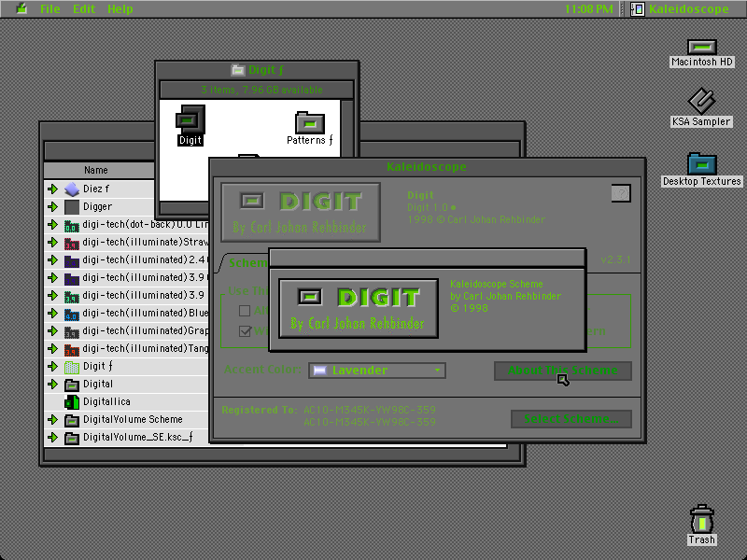Open the Apple menu icon

coord(21,8)
